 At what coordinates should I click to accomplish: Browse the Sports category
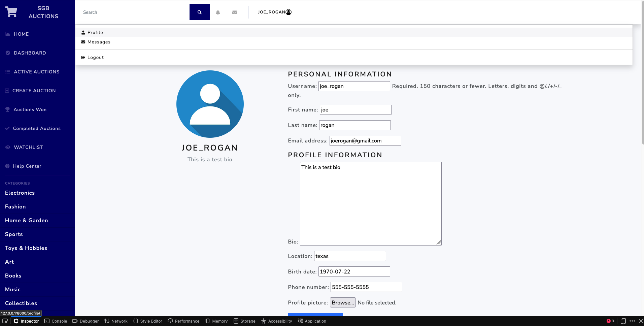tap(14, 234)
